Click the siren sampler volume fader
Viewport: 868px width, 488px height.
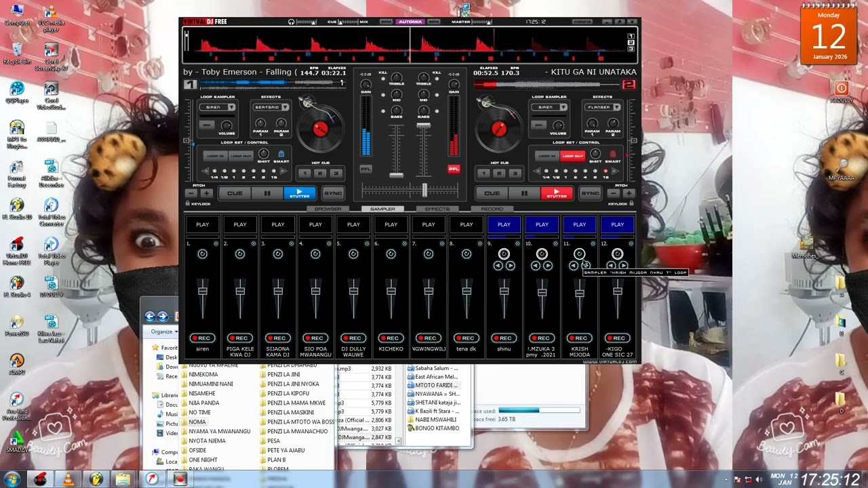click(202, 291)
